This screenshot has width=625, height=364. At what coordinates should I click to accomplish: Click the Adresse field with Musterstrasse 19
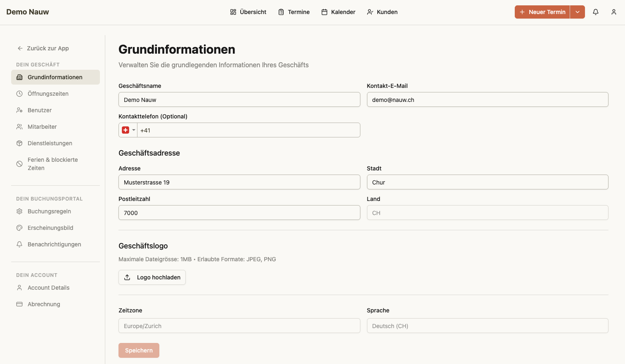pyautogui.click(x=239, y=182)
